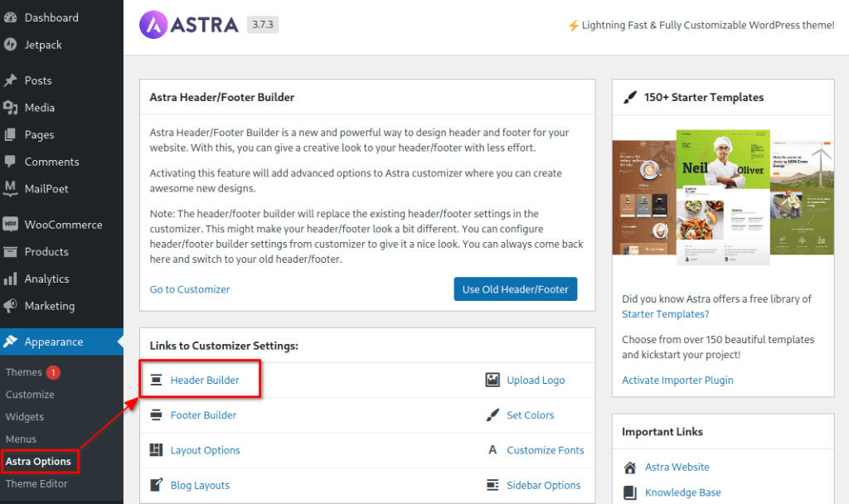Click the Set Colors brush icon
Viewport: 849px width, 504px height.
coord(492,415)
